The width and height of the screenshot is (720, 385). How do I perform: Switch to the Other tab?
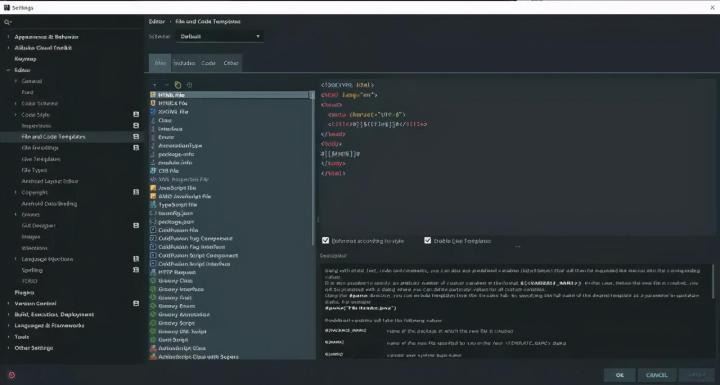tap(231, 63)
